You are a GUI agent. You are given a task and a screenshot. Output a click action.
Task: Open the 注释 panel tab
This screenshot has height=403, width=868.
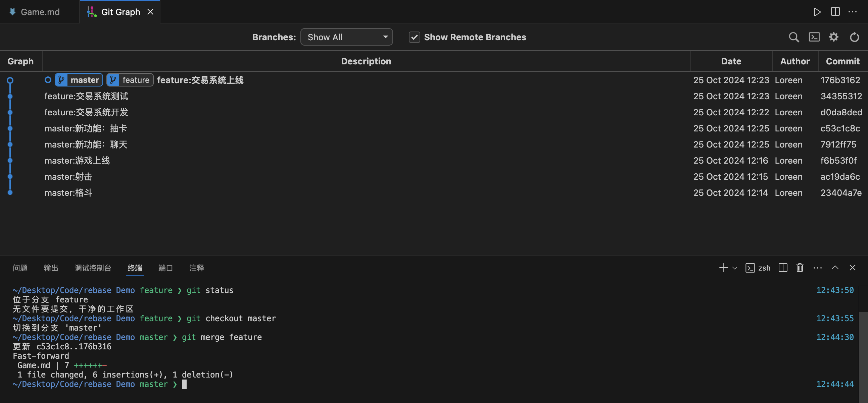click(197, 268)
